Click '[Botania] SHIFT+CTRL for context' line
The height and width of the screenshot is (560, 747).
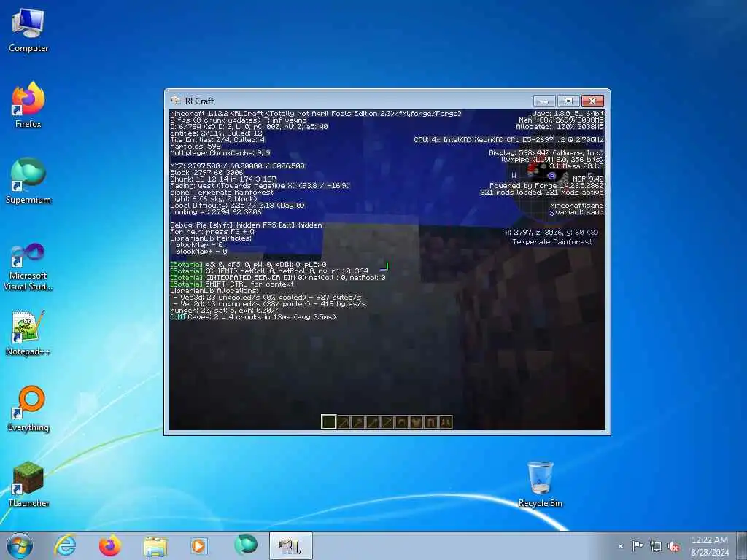coord(232,284)
